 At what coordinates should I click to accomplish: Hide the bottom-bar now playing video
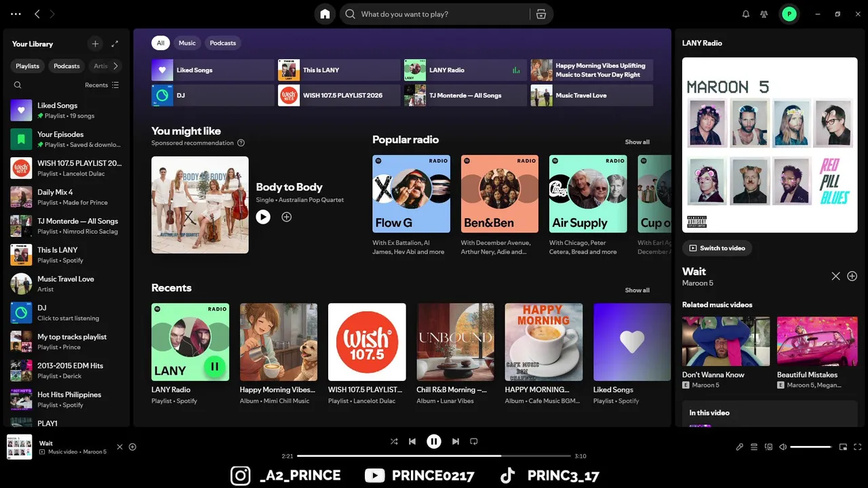119,447
